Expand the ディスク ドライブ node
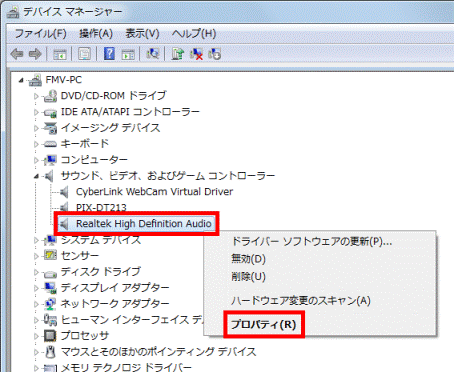454x372 pixels. coord(36,272)
